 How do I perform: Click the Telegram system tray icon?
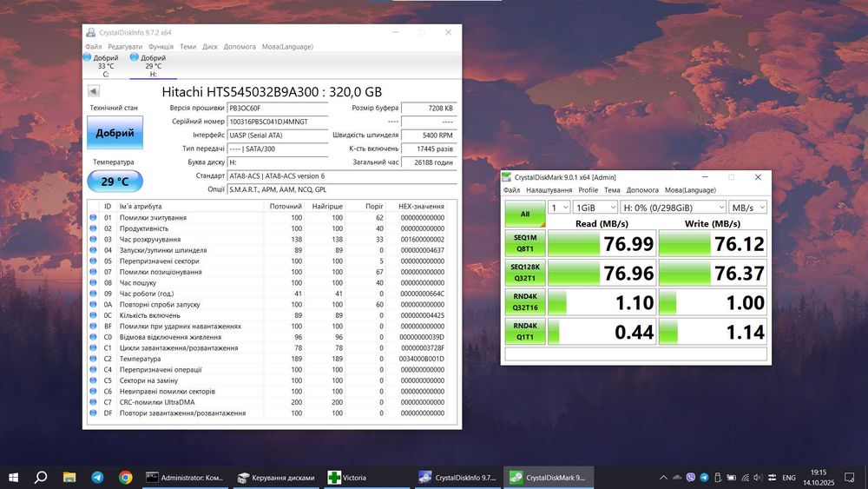[704, 478]
